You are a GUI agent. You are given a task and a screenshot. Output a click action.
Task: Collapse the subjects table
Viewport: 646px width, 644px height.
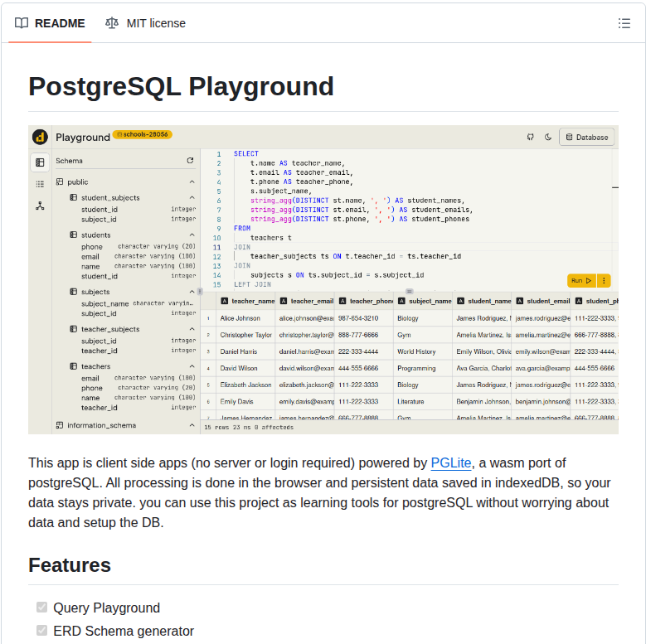pos(192,292)
